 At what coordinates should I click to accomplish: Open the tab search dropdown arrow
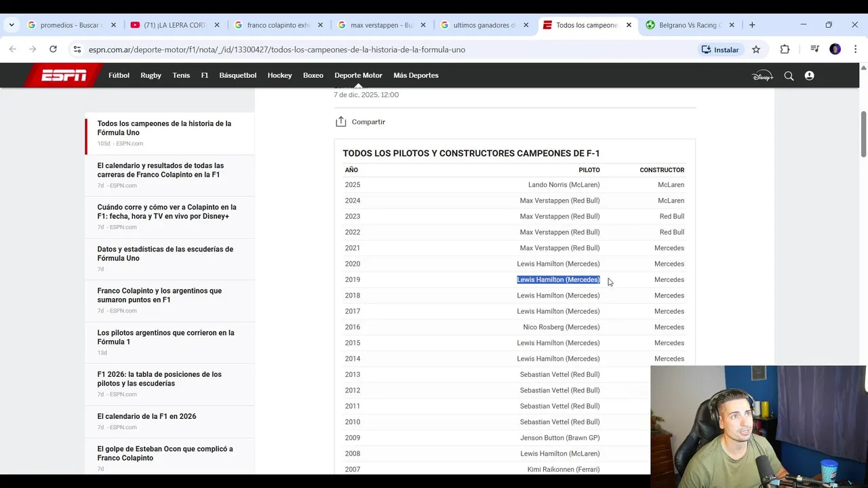(12, 25)
